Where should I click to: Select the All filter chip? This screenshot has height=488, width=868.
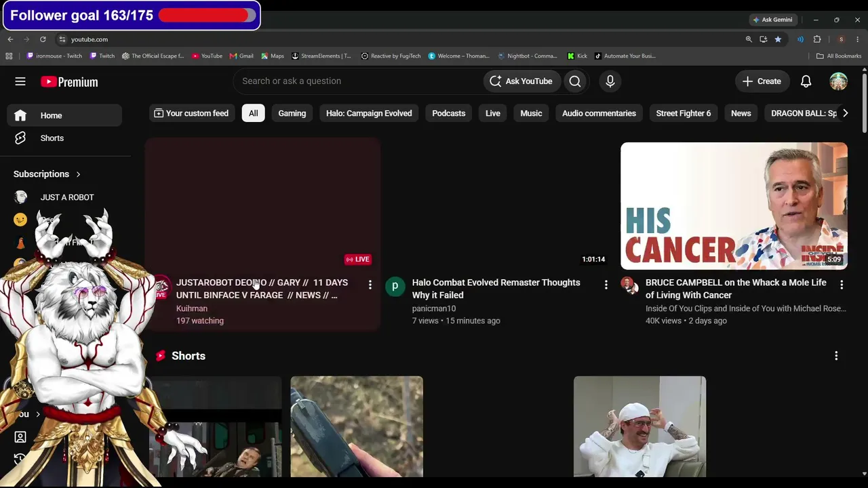[254, 113]
